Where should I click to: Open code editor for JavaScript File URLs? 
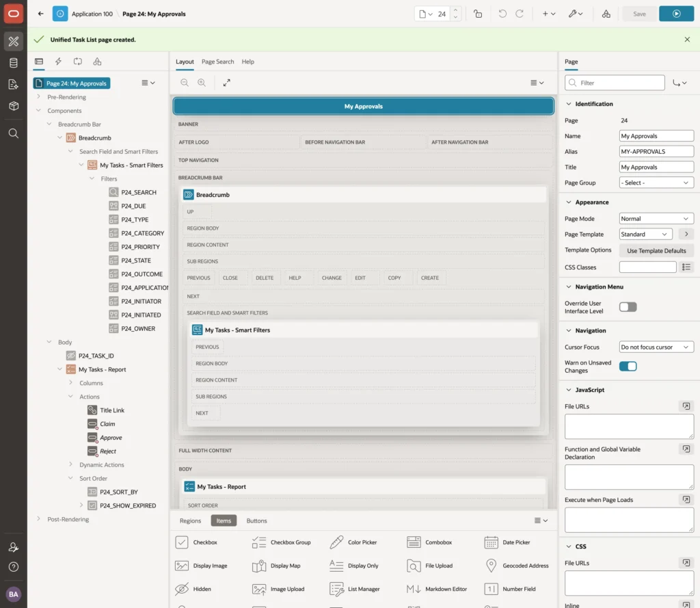pos(686,406)
